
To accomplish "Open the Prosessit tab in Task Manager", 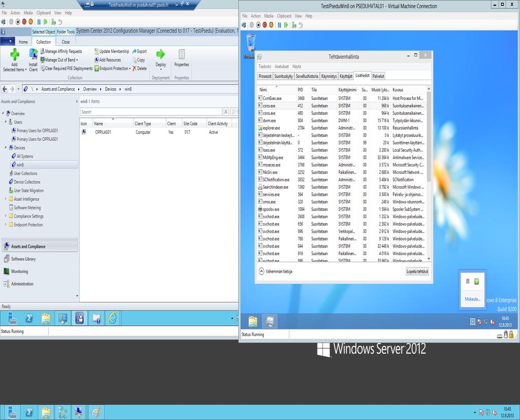I will click(x=265, y=76).
